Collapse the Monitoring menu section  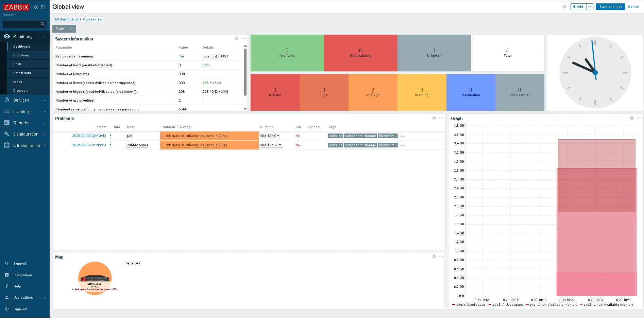[x=45, y=37]
